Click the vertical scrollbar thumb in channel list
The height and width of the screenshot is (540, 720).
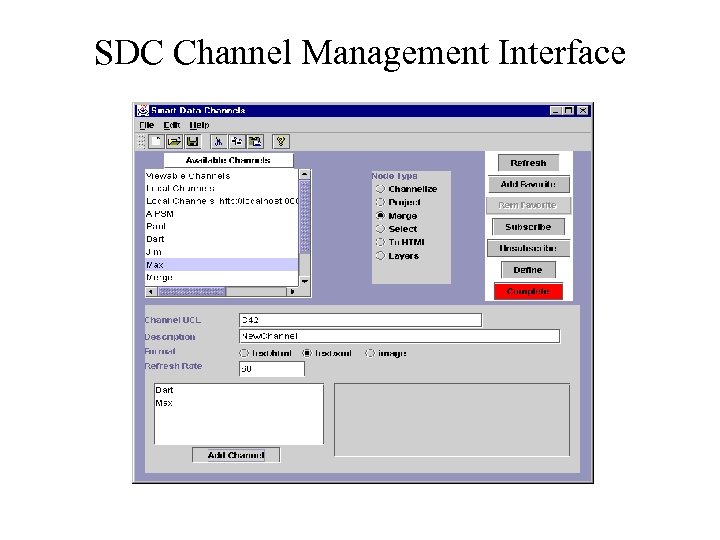304,217
